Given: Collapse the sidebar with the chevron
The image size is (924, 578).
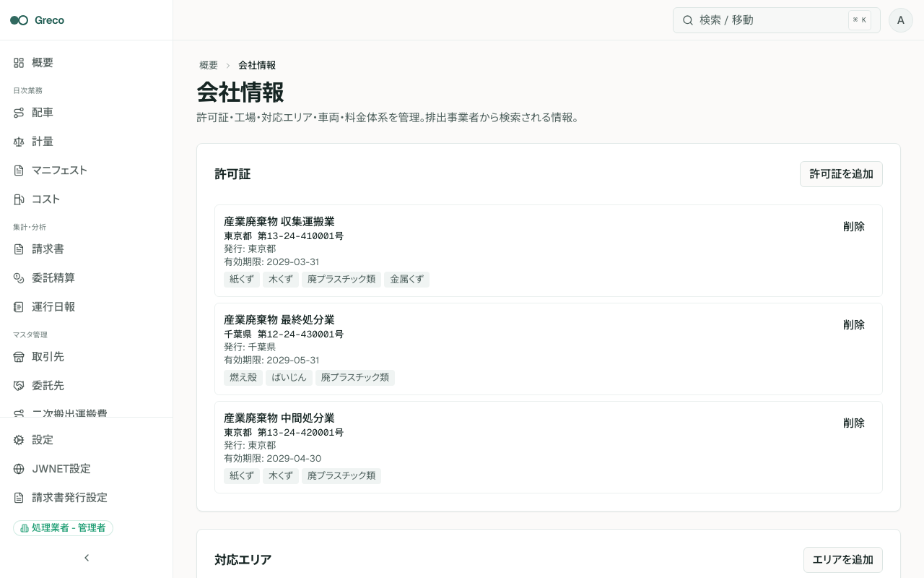Looking at the screenshot, I should pyautogui.click(x=87, y=558).
